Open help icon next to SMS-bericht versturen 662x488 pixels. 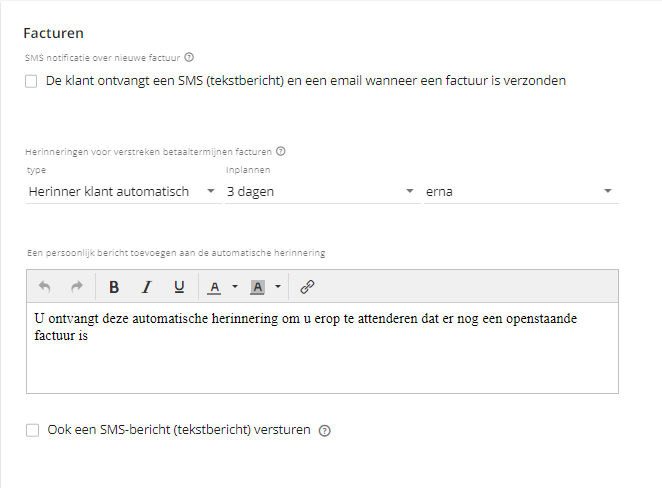[x=324, y=431]
